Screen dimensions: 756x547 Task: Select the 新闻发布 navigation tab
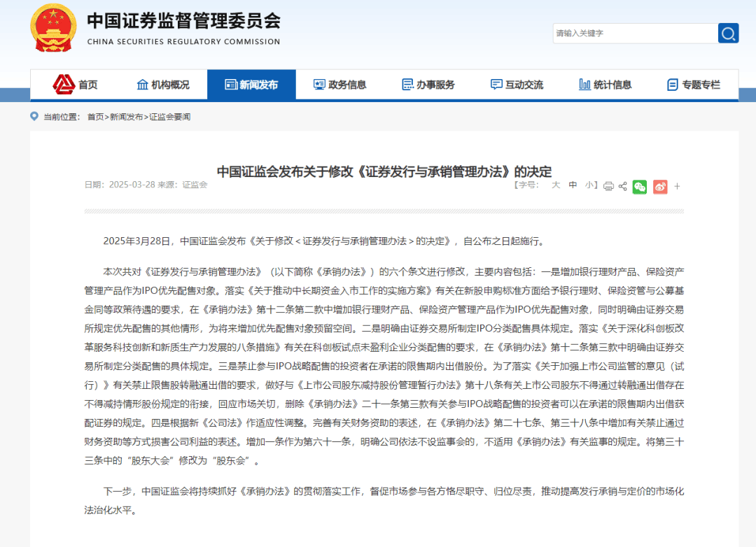[x=252, y=85]
